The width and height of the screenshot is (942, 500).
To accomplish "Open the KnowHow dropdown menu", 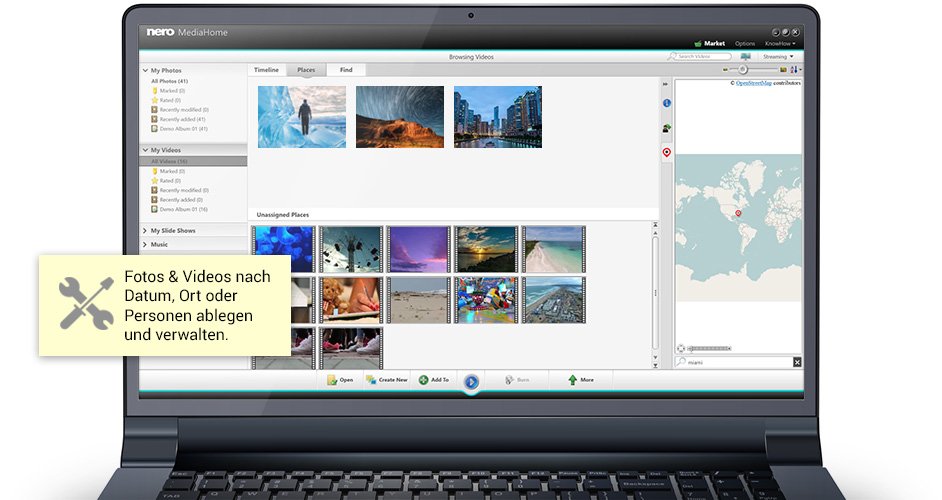I will click(x=780, y=43).
